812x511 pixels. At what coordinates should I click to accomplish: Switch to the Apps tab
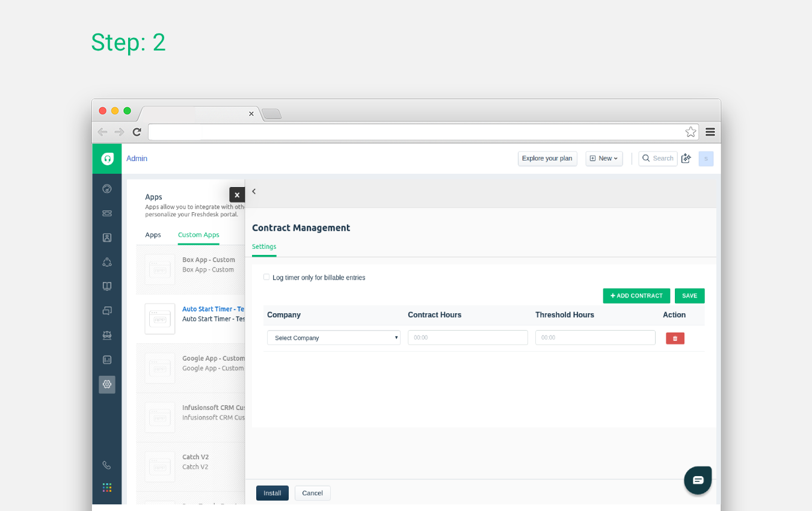pos(153,235)
